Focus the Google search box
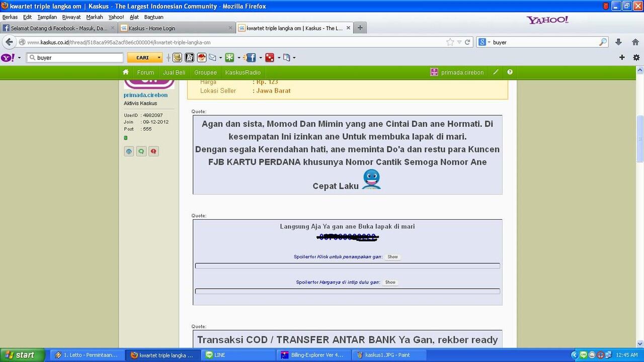The image size is (644, 362). point(545,42)
